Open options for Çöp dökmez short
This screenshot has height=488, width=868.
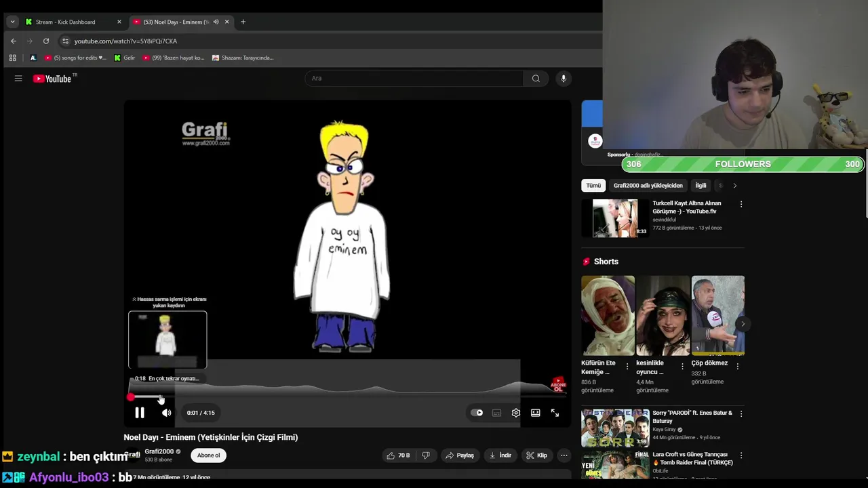tap(737, 367)
